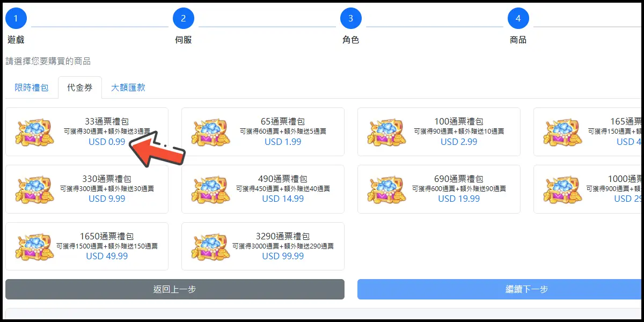
Task: Open the 大額匯款 tab
Action: click(128, 87)
